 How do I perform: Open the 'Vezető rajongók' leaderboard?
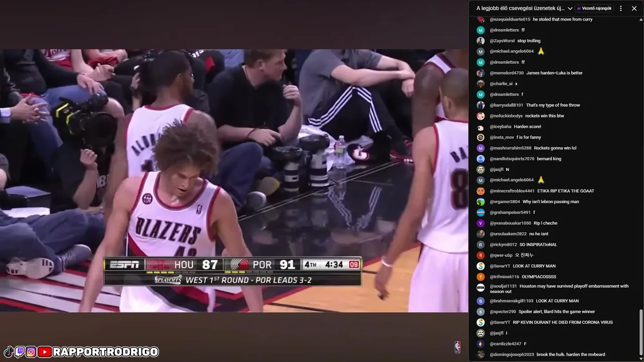pos(594,8)
